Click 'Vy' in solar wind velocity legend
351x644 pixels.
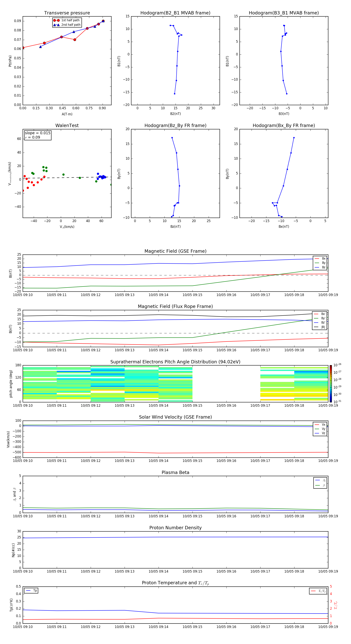point(324,429)
